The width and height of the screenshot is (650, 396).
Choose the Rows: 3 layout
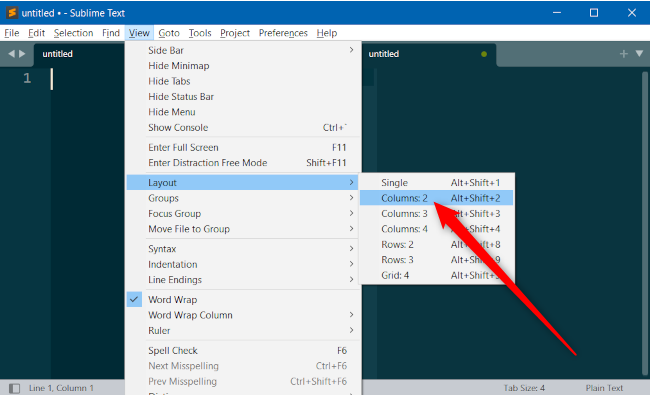pyautogui.click(x=437, y=260)
